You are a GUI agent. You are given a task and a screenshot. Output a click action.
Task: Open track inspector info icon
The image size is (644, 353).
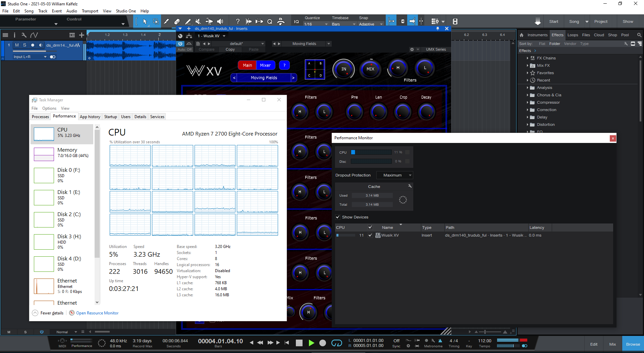coord(14,35)
